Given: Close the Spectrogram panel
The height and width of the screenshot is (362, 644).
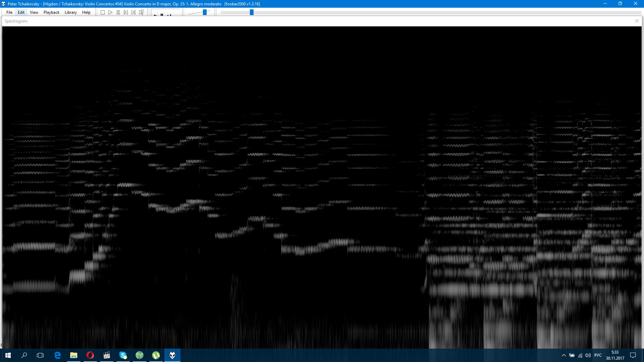Looking at the screenshot, I should coord(637,21).
